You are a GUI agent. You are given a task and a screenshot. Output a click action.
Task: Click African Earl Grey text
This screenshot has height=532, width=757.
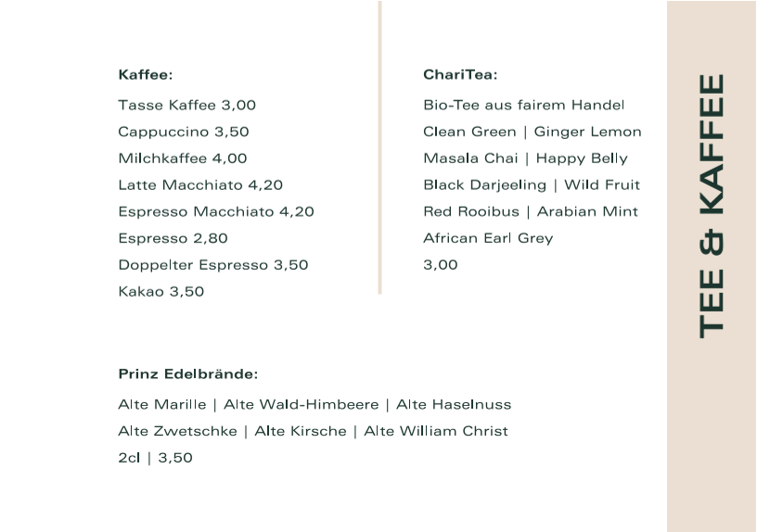point(488,238)
